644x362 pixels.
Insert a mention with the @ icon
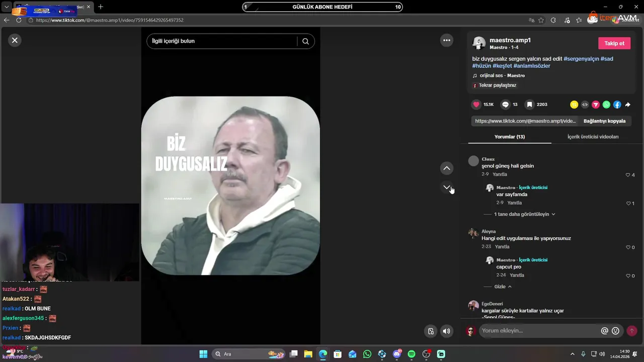tap(605, 331)
